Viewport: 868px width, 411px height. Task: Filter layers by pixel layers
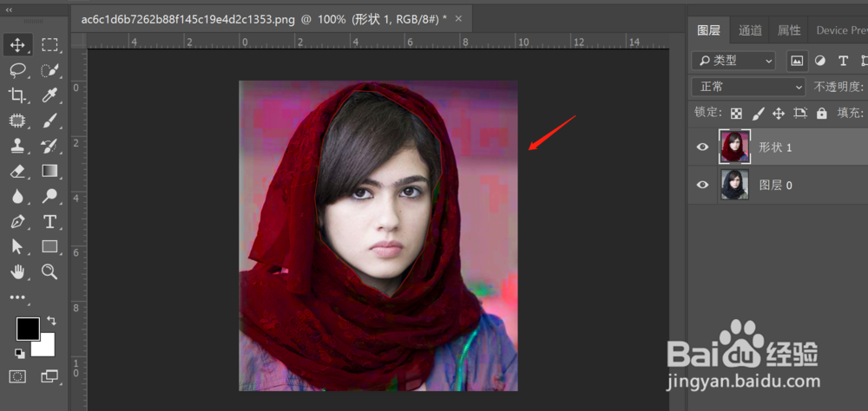pyautogui.click(x=797, y=61)
